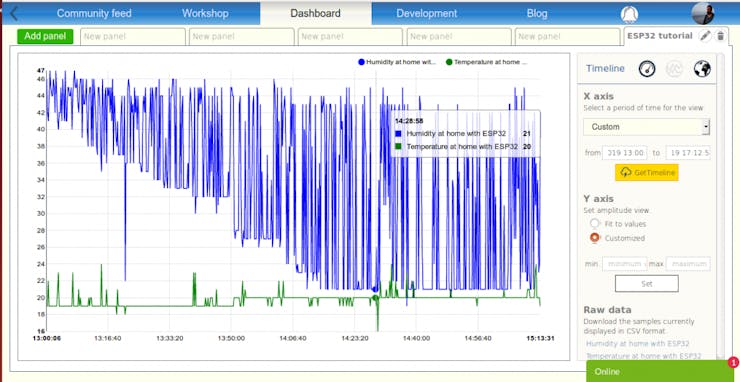
Task: Click the cloud icon in GetTimeline button
Action: (626, 173)
